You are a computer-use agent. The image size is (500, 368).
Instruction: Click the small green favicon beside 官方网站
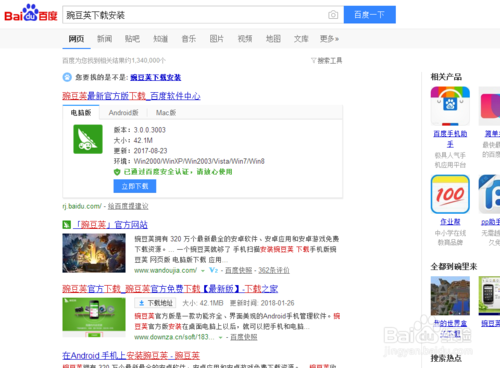(x=66, y=225)
